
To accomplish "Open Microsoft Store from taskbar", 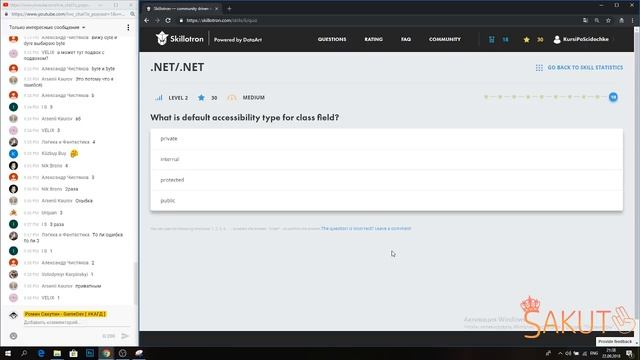I will [x=73, y=353].
